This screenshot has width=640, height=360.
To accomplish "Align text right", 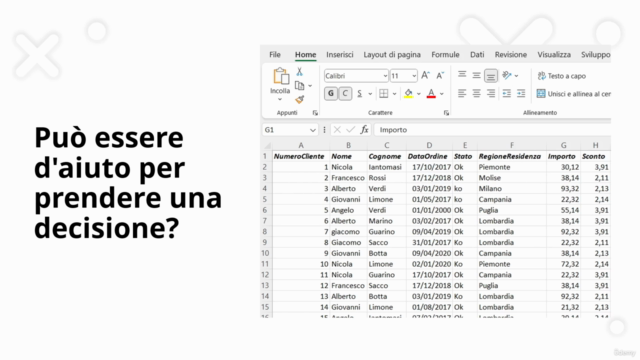I will [x=491, y=93].
